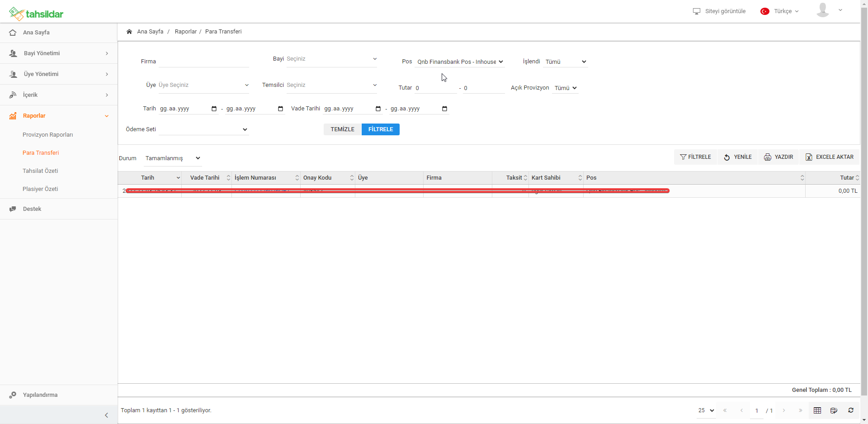The height and width of the screenshot is (424, 868).
Task: Open calendar picker for Vade Tarihi start
Action: (x=378, y=109)
